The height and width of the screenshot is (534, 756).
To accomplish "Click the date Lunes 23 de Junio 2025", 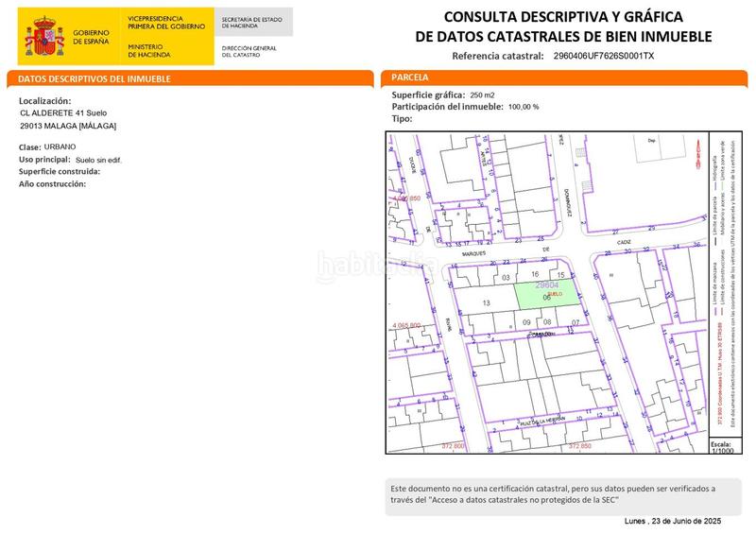I will pos(672,522).
